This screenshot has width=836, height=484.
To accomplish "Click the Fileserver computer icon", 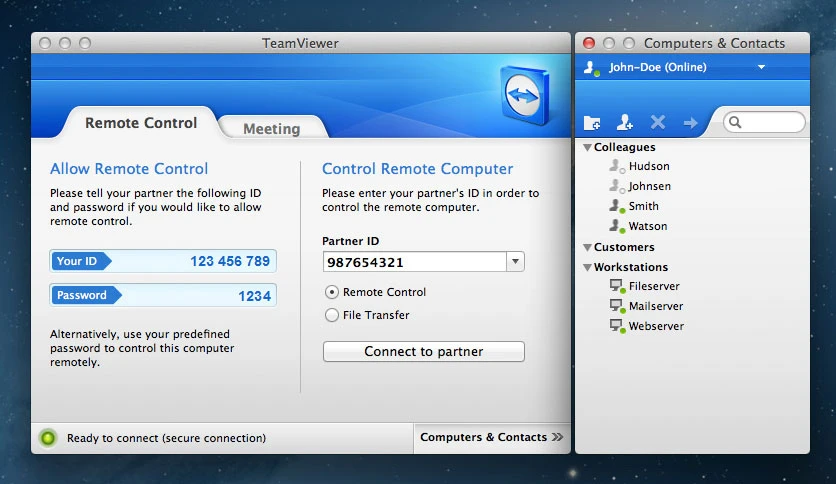I will click(617, 286).
